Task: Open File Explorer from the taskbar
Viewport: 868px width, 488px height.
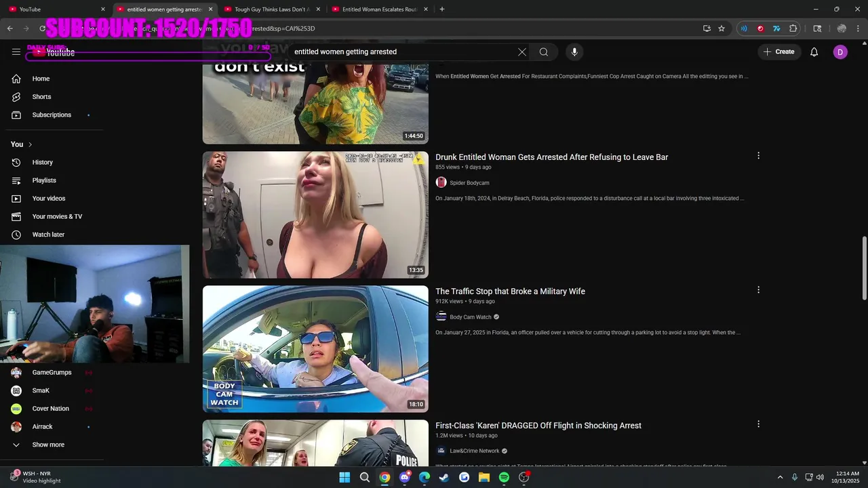Action: [x=484, y=477]
